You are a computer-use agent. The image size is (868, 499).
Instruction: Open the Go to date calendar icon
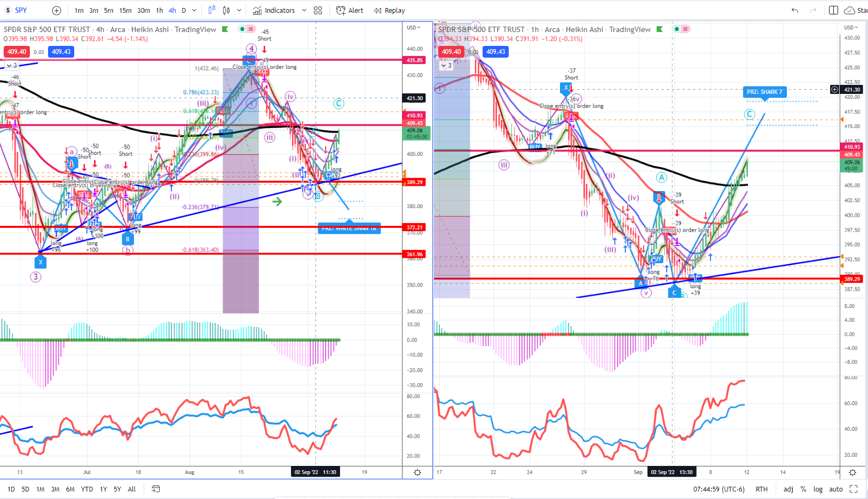click(156, 489)
